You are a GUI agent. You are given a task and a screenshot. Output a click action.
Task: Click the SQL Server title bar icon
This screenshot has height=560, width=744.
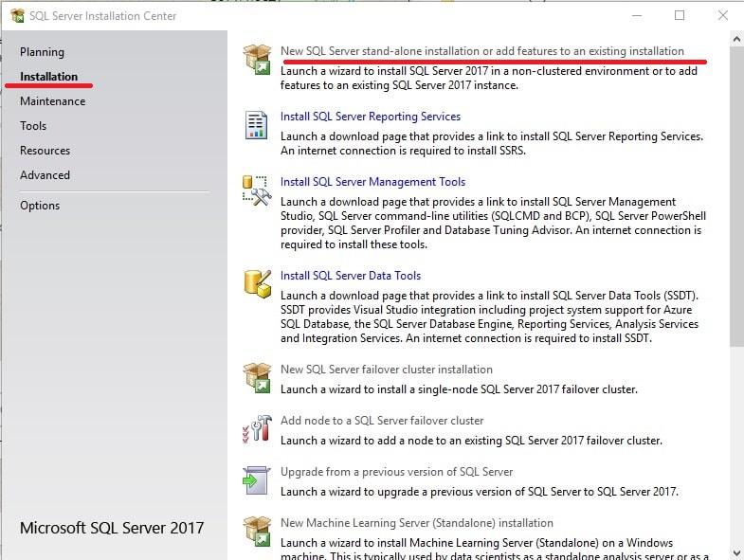click(x=16, y=16)
